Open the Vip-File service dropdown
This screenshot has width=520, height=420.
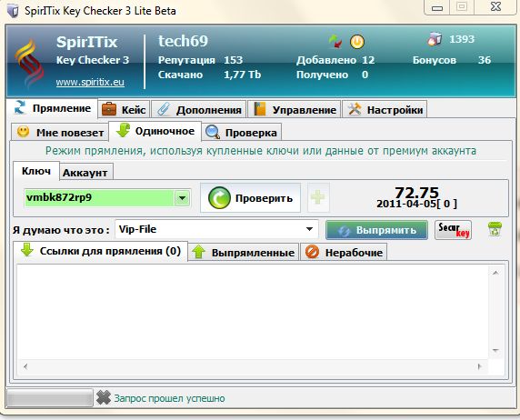click(216, 229)
